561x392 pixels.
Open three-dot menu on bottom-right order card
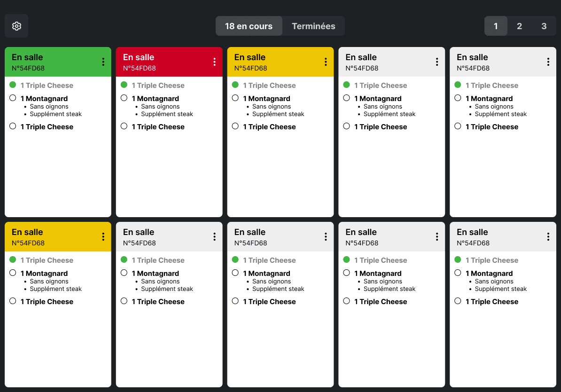548,236
